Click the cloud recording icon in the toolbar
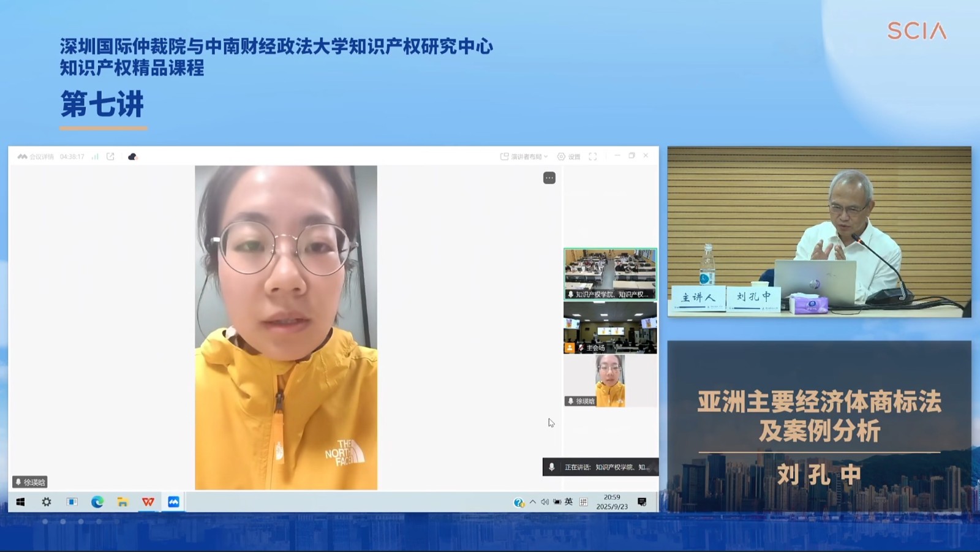Screen dimensions: 980x552 pyautogui.click(x=132, y=156)
